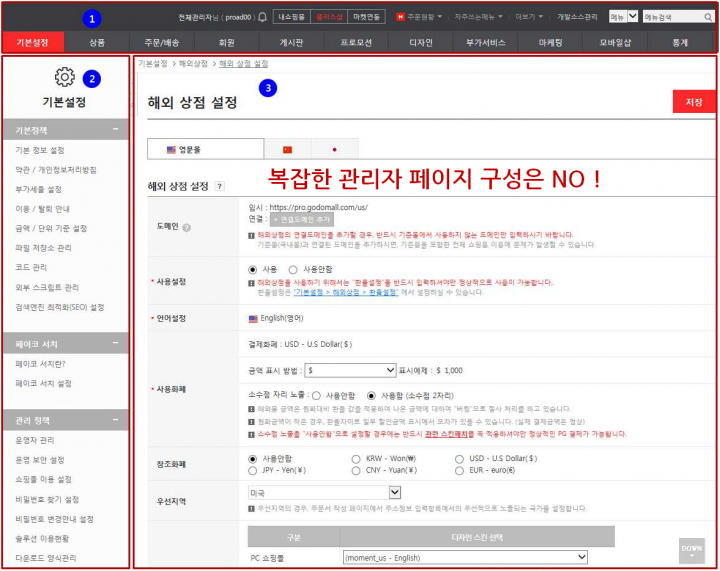The height and width of the screenshot is (571, 720).
Task: Click the 플러스샵 button
Action: click(x=329, y=17)
